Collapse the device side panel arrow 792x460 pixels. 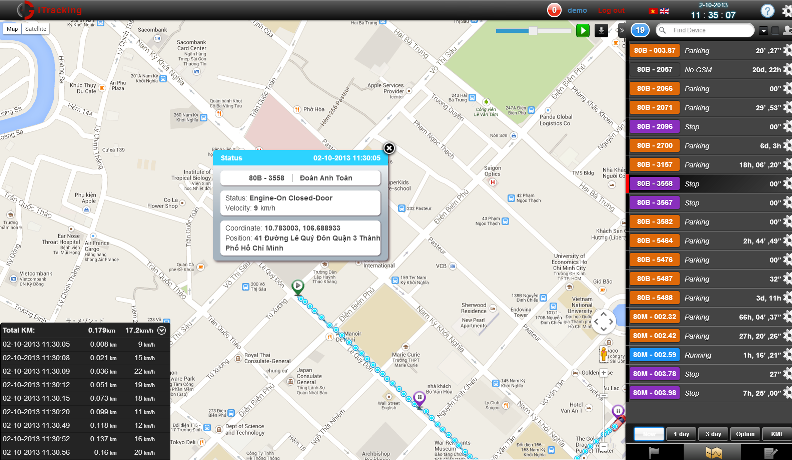(x=622, y=30)
